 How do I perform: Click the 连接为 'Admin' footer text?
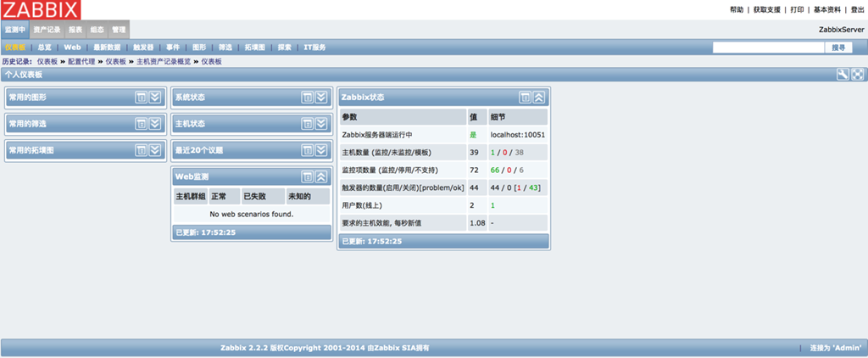click(x=835, y=348)
